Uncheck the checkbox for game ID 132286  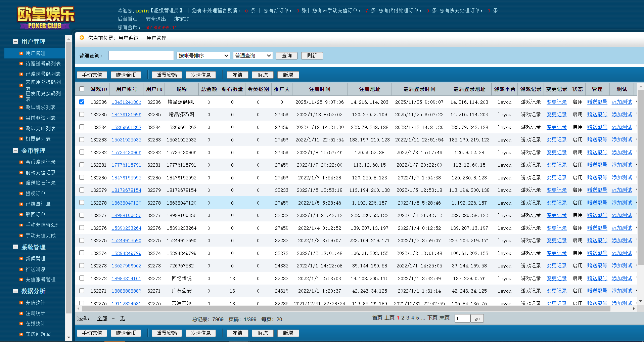tap(82, 102)
